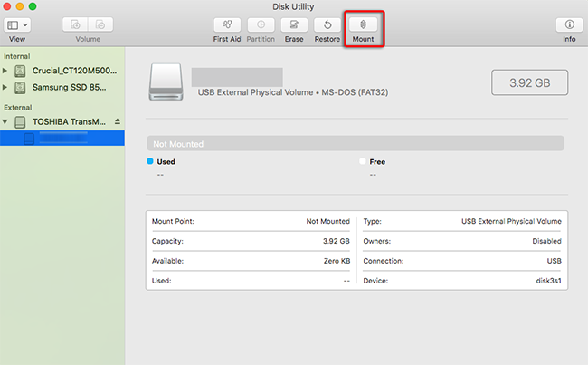The width and height of the screenshot is (588, 365).
Task: Close the Disk Utility window
Action: click(6, 6)
